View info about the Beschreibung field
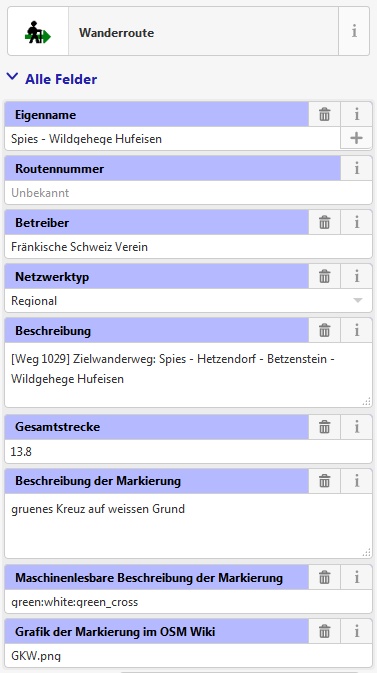This screenshot has width=377, height=673. pos(356,330)
